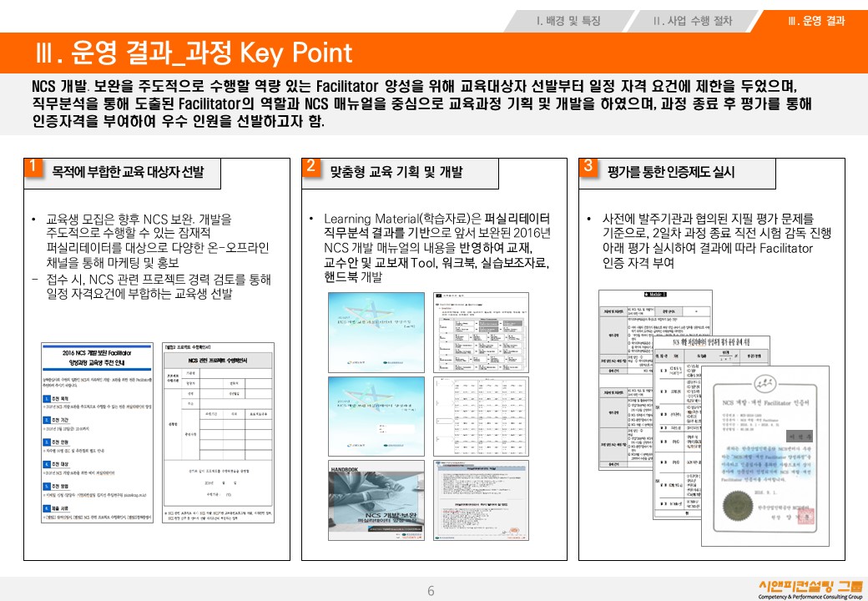Open the bottom worksheet thumbnail next to HANDBOOK
The width and height of the screenshot is (868, 601).
[x=481, y=500]
